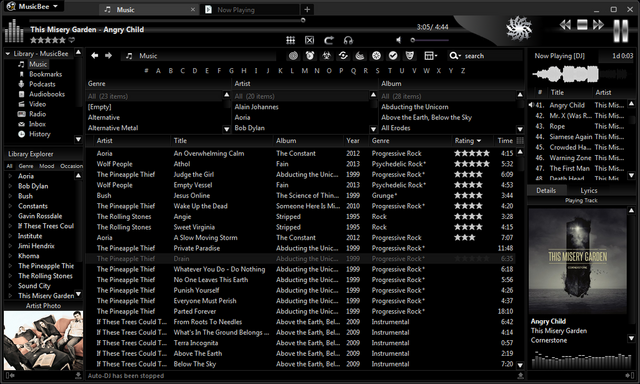Click the alarm clock toolbar icon
Screen dimensions: 640x384
(x=310, y=55)
